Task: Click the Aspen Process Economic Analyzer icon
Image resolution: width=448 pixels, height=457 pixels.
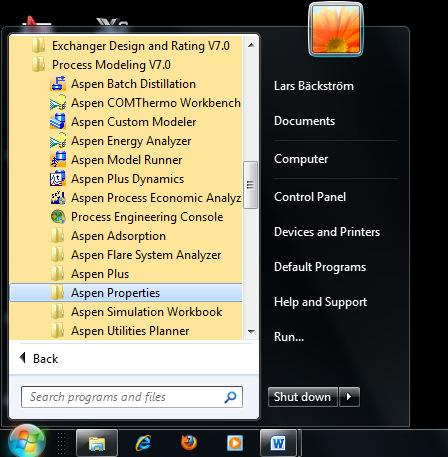Action: pyautogui.click(x=58, y=198)
